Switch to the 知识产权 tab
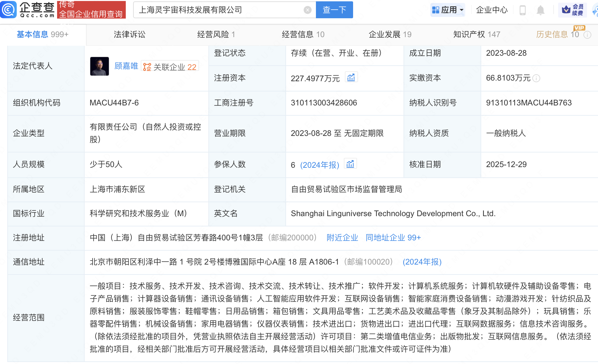Screen dimensions: 598x364 pyautogui.click(x=476, y=34)
